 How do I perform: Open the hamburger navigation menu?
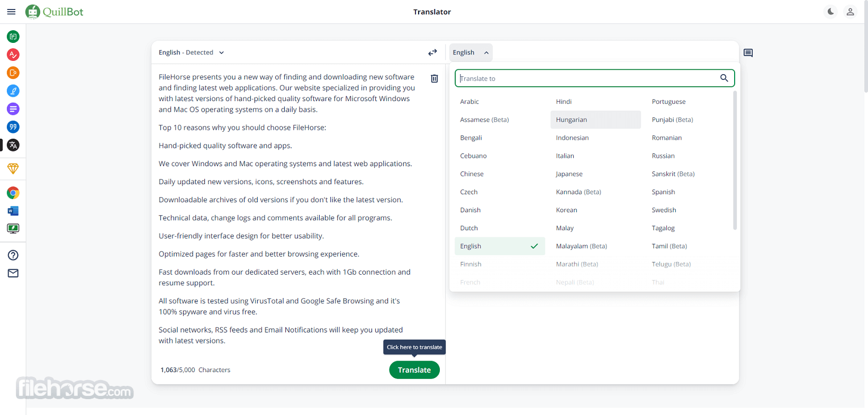click(x=11, y=12)
